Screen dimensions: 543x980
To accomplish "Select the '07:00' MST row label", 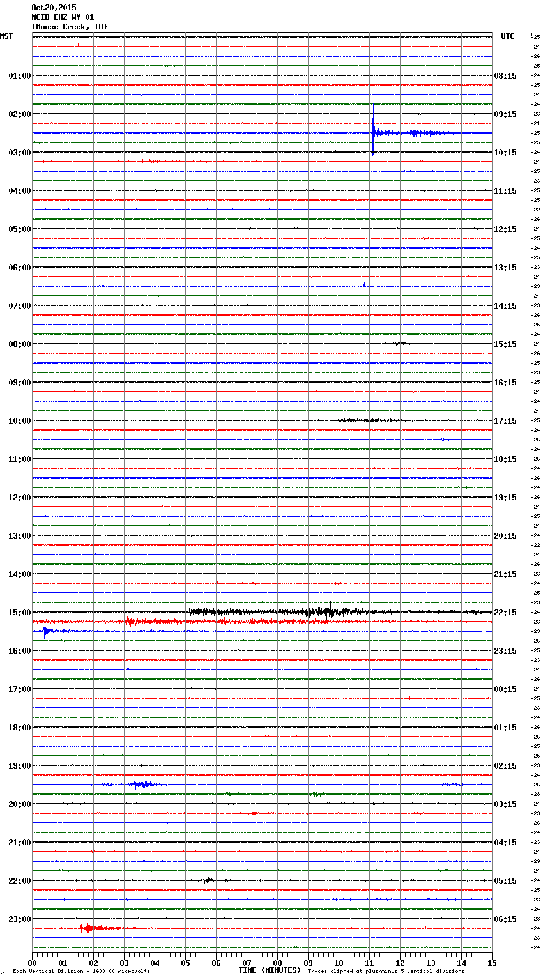I will coord(19,306).
